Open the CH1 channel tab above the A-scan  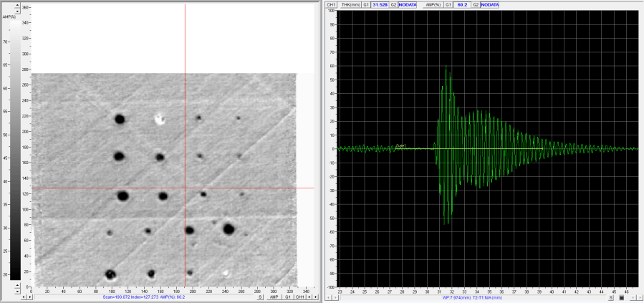[x=331, y=4]
